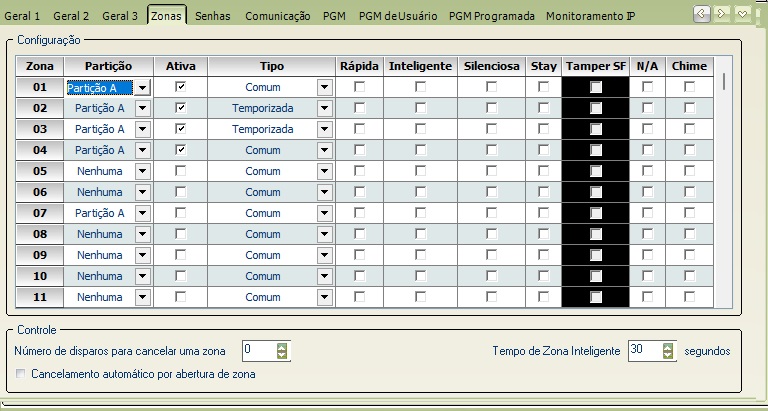Viewport: 768px width, 411px height.
Task: Open the PGM de Usuário tab
Action: pos(398,16)
